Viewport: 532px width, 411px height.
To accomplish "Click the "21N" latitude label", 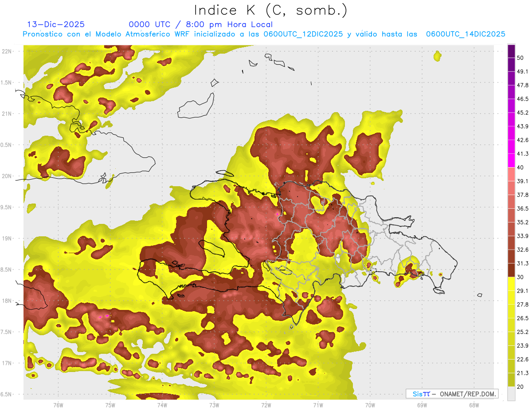I will click(7, 114).
